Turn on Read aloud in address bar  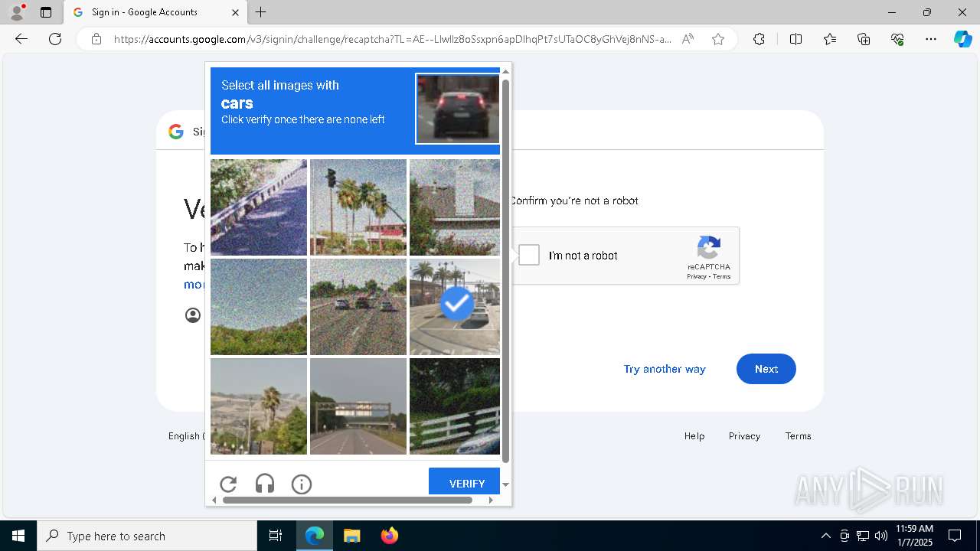[x=688, y=39]
